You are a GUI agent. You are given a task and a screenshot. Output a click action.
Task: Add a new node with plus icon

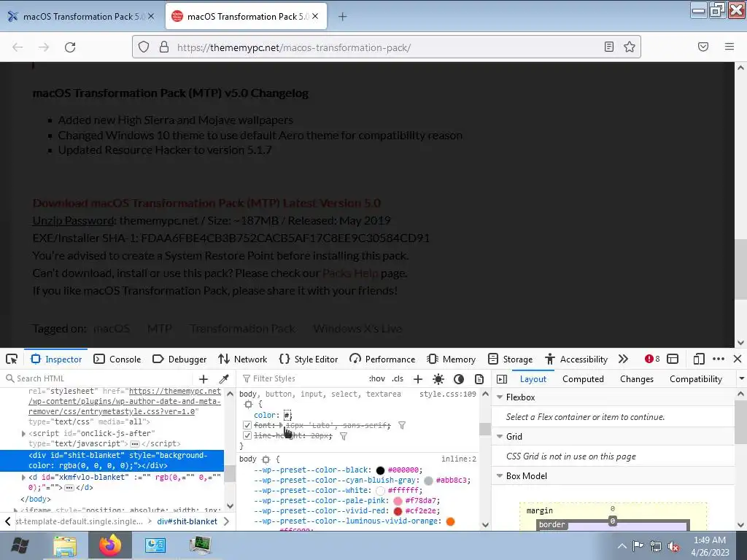coord(204,379)
